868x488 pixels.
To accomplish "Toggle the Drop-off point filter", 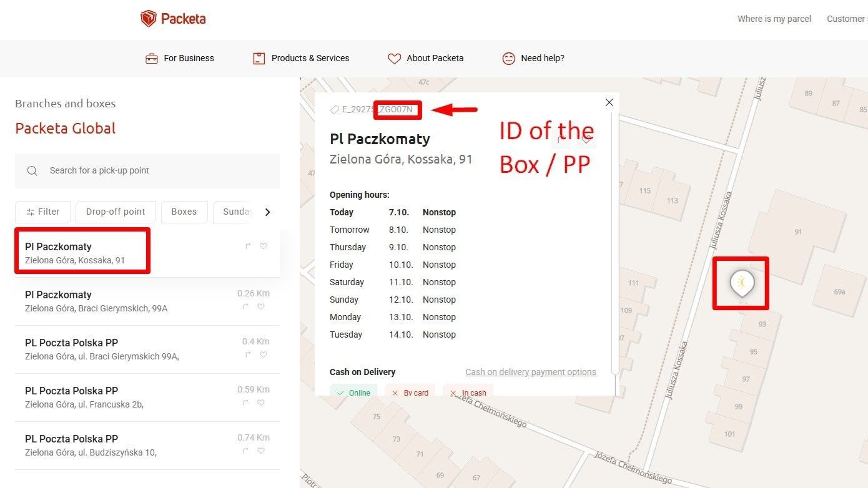I will pyautogui.click(x=116, y=212).
